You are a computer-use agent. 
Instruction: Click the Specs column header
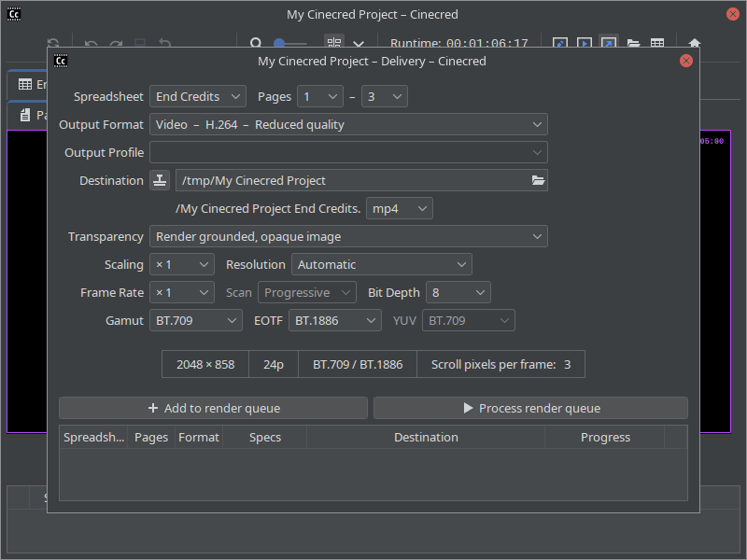point(265,437)
